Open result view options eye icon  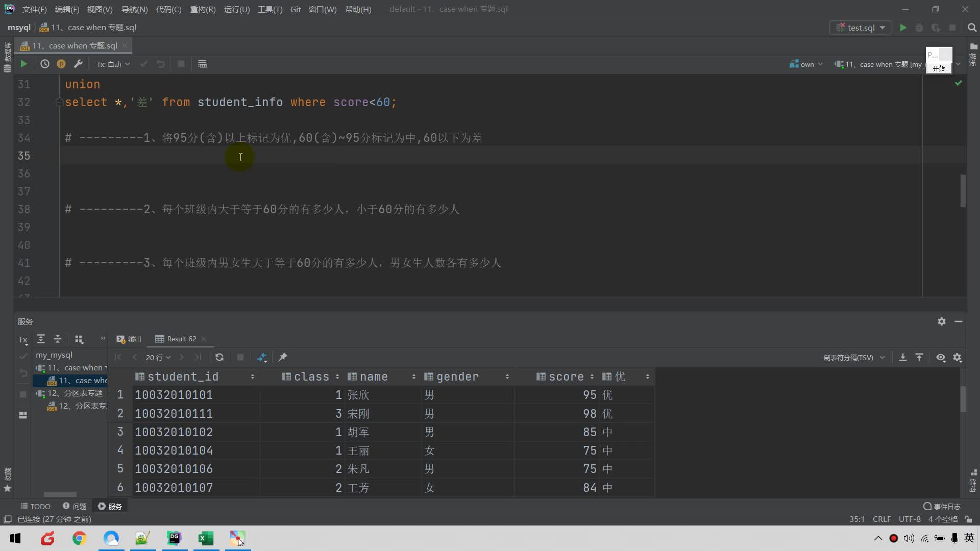pos(941,357)
